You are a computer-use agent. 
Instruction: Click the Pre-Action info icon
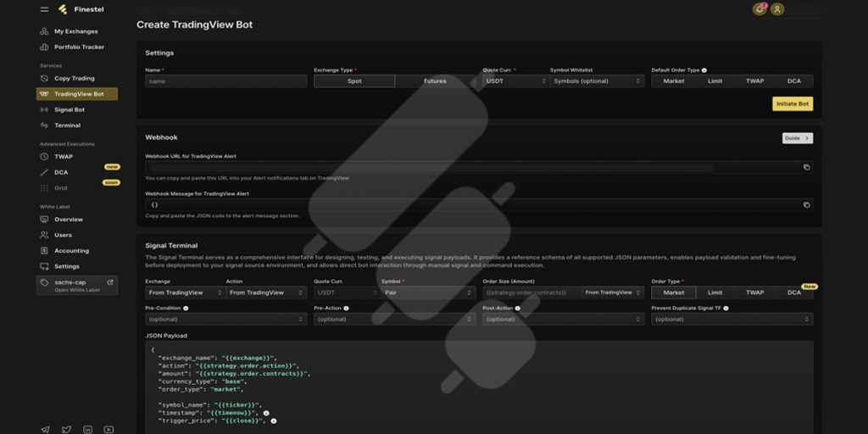(x=346, y=309)
